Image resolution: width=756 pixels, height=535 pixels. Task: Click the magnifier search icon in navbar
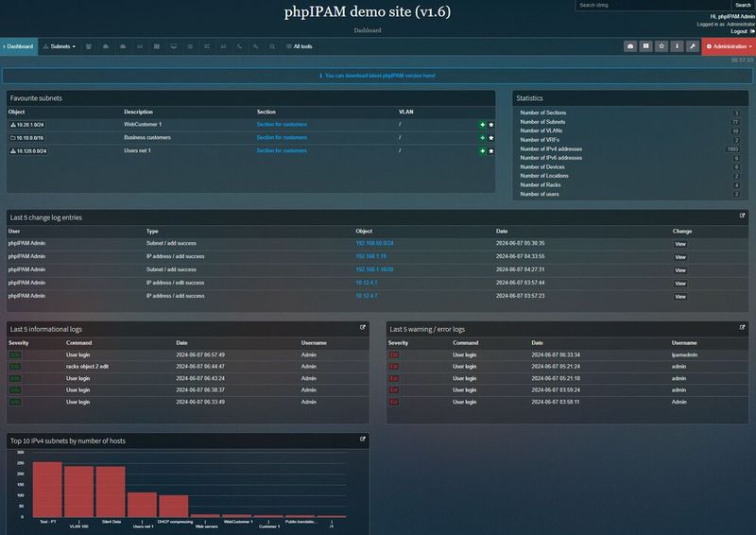point(272,47)
